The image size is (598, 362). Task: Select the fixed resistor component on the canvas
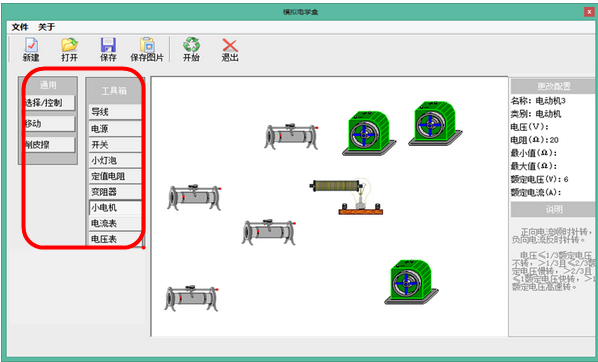tap(336, 186)
